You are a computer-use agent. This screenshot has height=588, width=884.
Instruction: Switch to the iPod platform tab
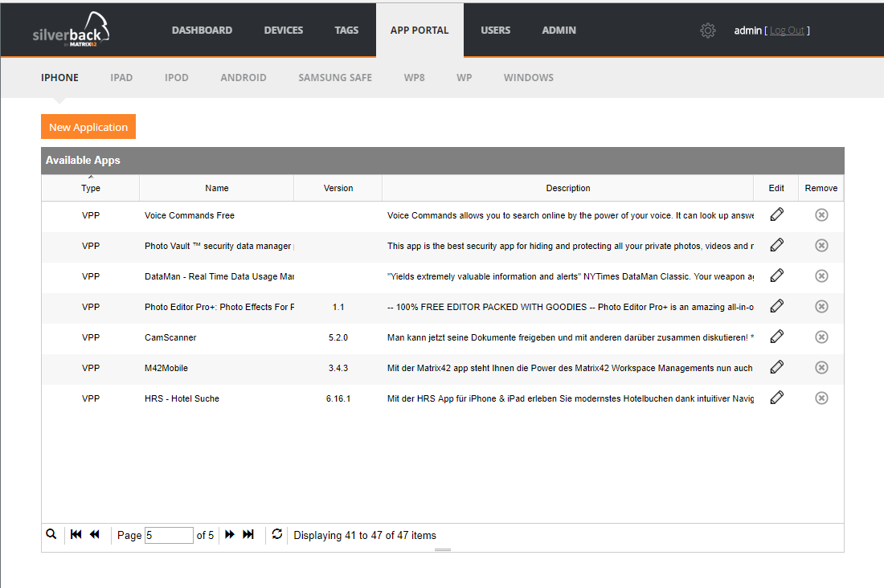pos(177,78)
